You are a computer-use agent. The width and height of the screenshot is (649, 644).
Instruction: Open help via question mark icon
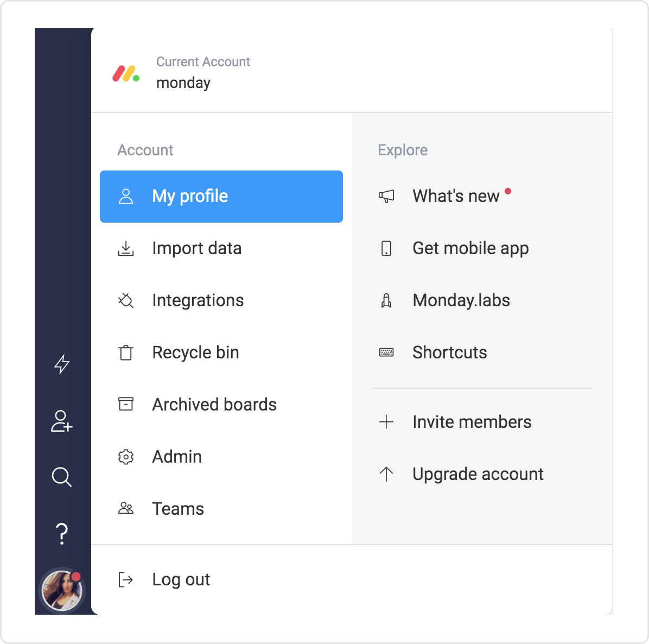pyautogui.click(x=62, y=533)
